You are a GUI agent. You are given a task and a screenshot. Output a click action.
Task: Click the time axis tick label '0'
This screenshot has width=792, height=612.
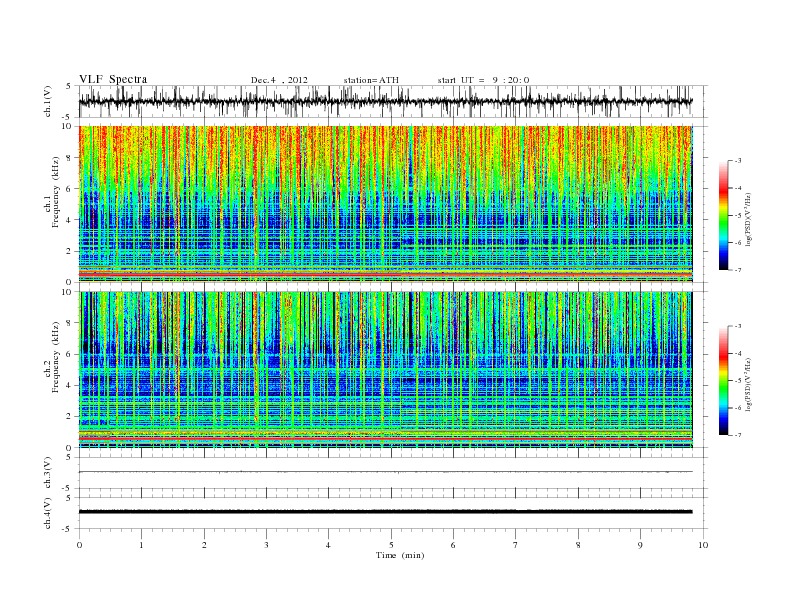(x=79, y=545)
